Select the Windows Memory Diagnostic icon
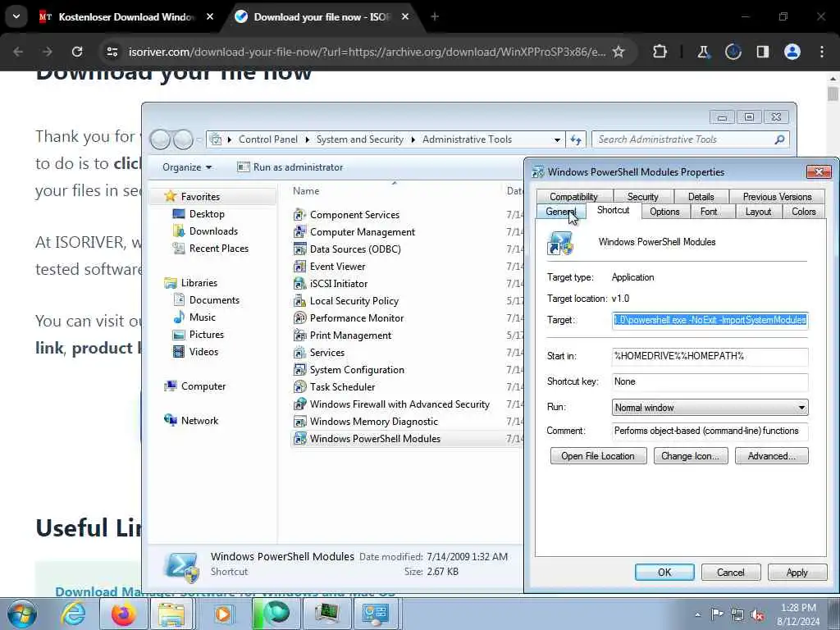The height and width of the screenshot is (630, 840). click(x=300, y=422)
